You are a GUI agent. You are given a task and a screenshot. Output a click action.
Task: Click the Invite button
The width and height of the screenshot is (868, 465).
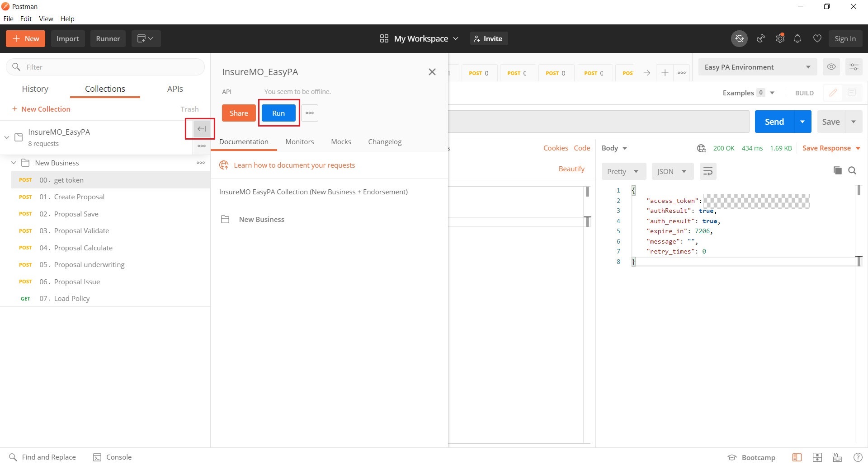[489, 39]
